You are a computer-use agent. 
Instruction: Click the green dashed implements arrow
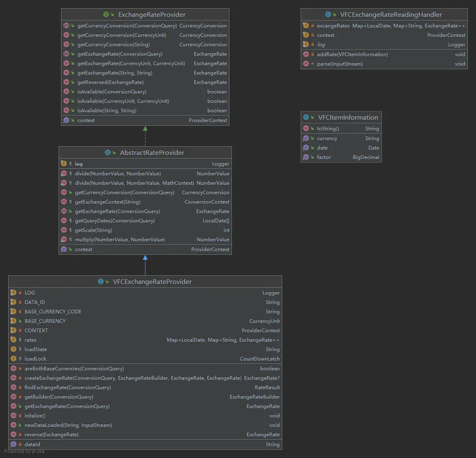(x=145, y=136)
